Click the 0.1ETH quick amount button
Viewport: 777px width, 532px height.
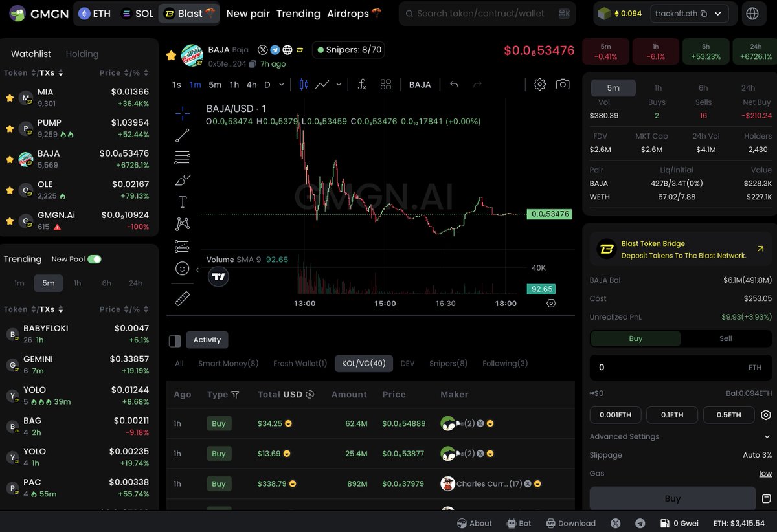tap(672, 415)
